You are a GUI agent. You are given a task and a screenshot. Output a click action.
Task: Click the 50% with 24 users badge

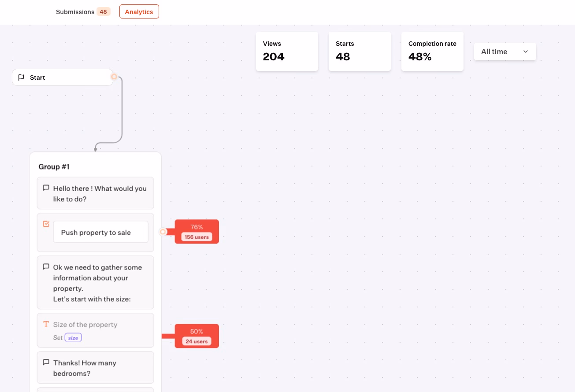[x=197, y=336]
